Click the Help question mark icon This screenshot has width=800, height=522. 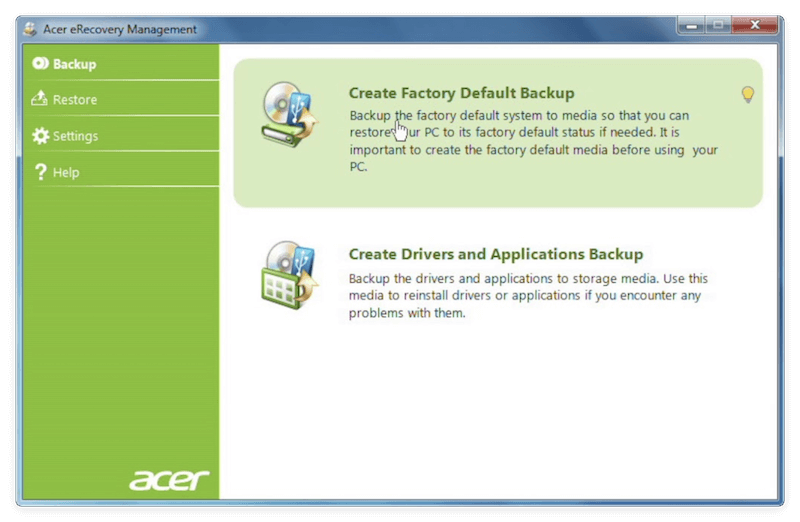(x=40, y=172)
